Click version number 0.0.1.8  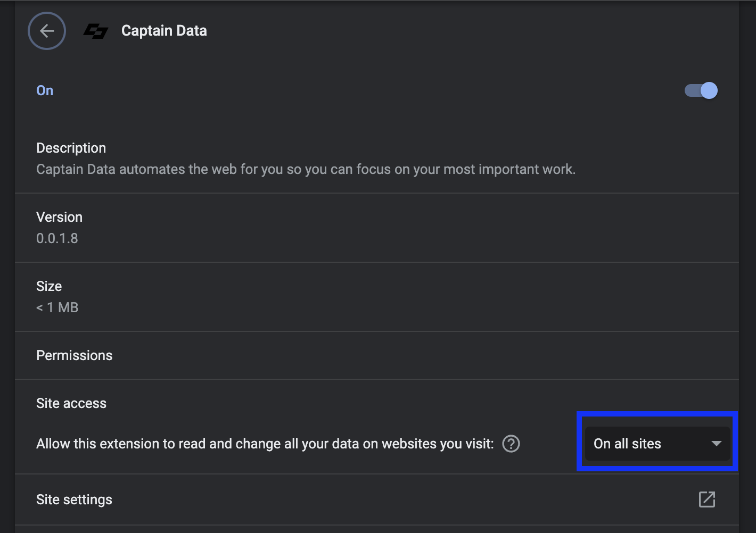coord(57,238)
